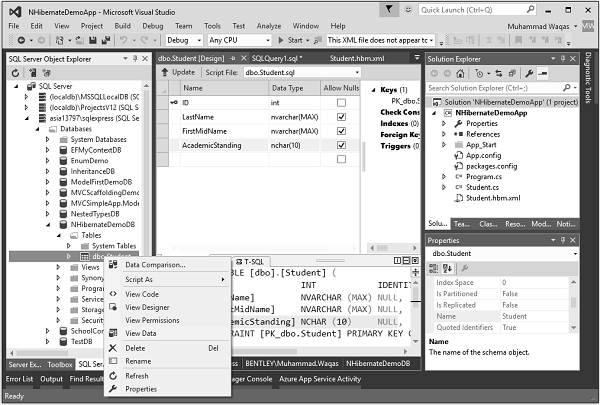Uncheck Allow Nulls for AcademicStanding
The image size is (600, 405).
pyautogui.click(x=341, y=145)
